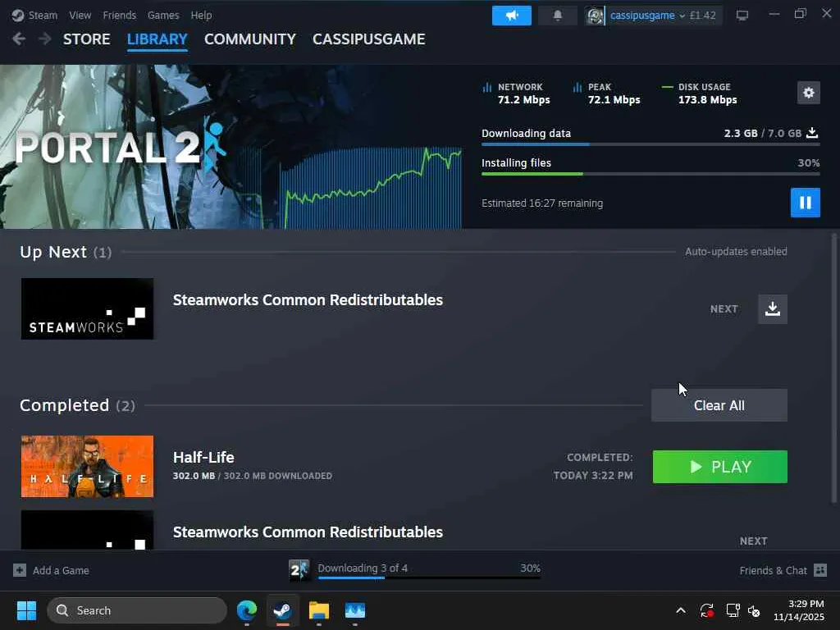Click Add a Game link
This screenshot has width=840, height=630.
pyautogui.click(x=61, y=571)
